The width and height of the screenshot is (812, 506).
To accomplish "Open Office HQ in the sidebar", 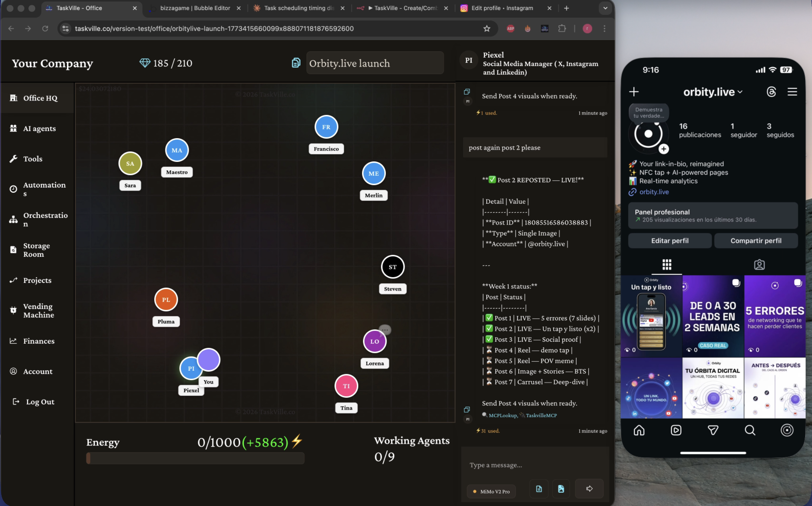I will [37, 98].
